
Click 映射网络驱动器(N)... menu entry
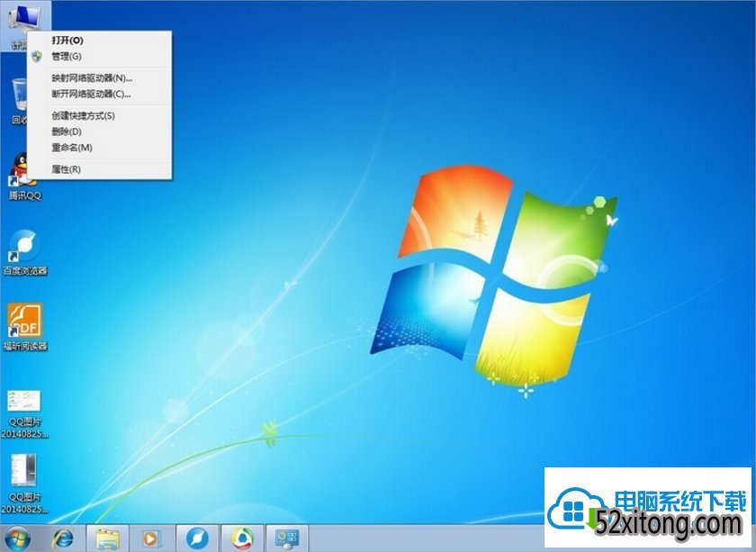(x=99, y=78)
